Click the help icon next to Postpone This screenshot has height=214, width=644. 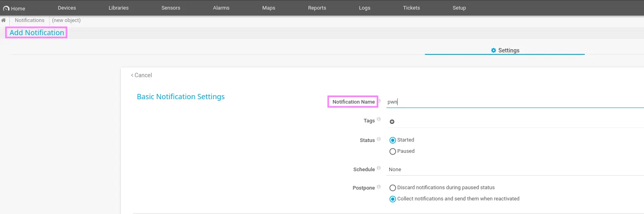tap(379, 187)
